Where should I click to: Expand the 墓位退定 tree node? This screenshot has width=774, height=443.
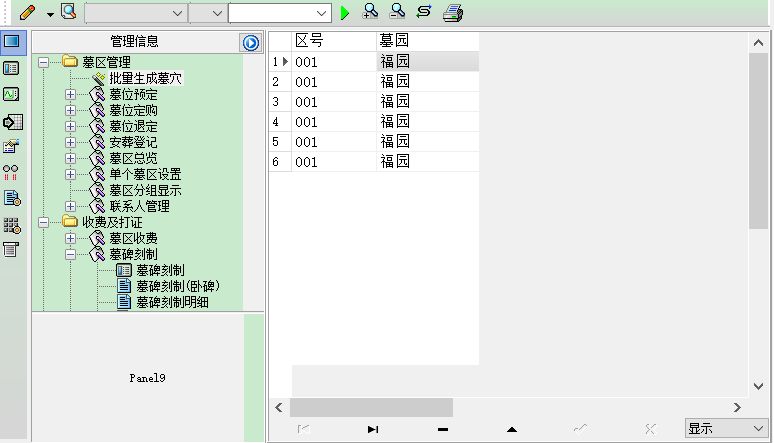[71, 126]
